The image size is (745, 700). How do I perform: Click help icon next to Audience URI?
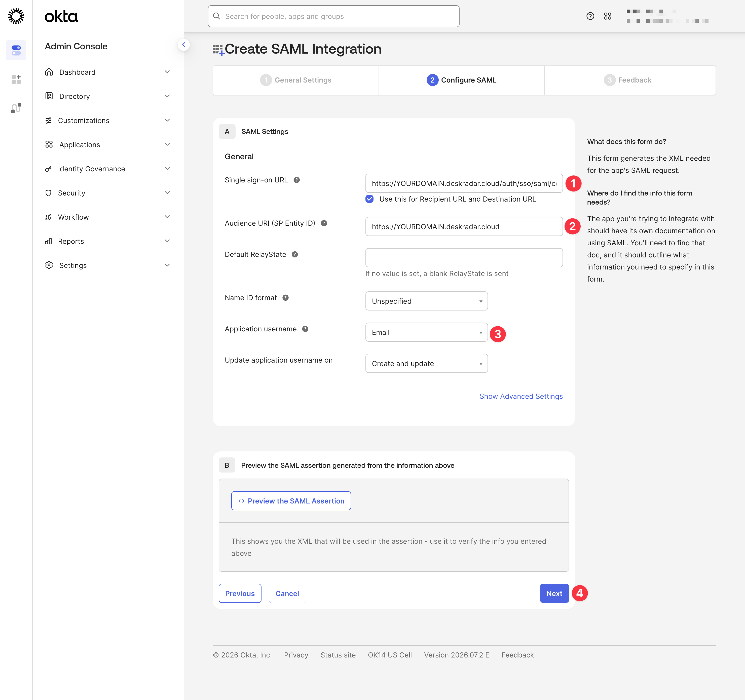coord(324,223)
